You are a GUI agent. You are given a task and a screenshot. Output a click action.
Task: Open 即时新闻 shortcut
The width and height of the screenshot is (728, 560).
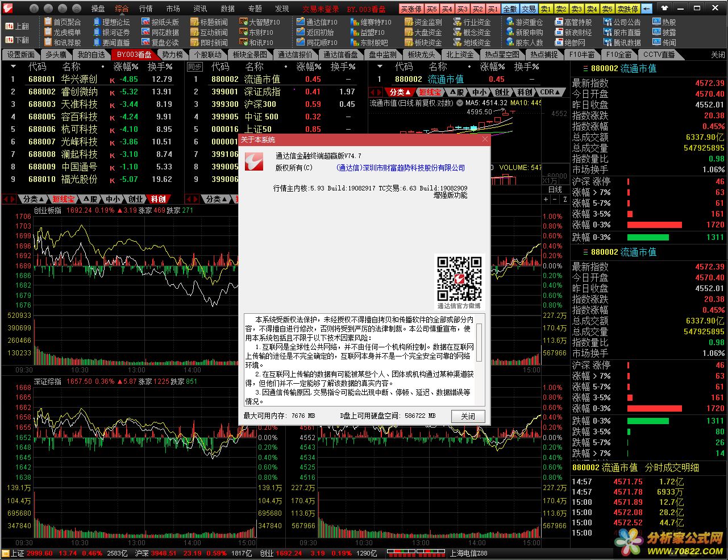coord(209,43)
